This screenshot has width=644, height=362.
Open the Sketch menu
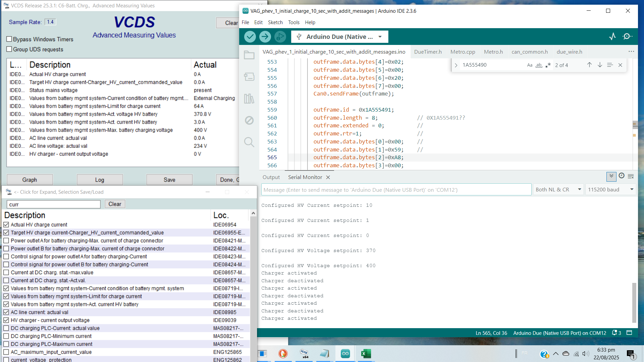coord(275,22)
